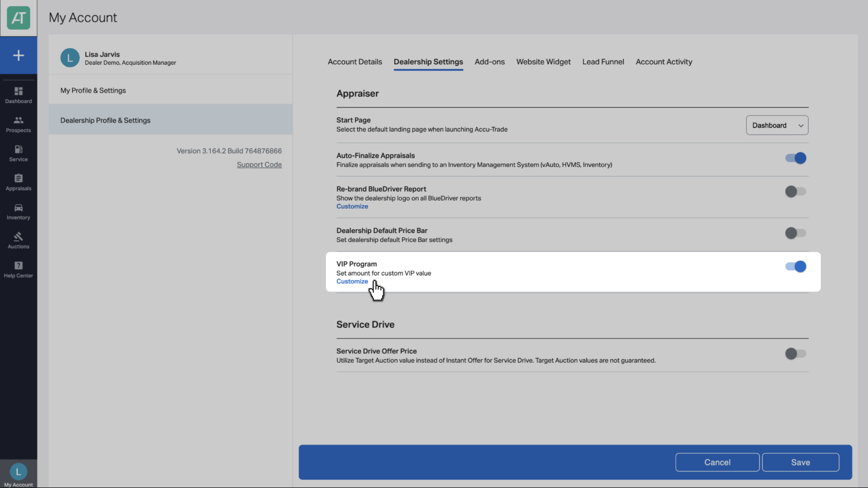Screen dimensions: 868x488
Task: Expand the Start Page Dashboard dropdown
Action: click(777, 125)
